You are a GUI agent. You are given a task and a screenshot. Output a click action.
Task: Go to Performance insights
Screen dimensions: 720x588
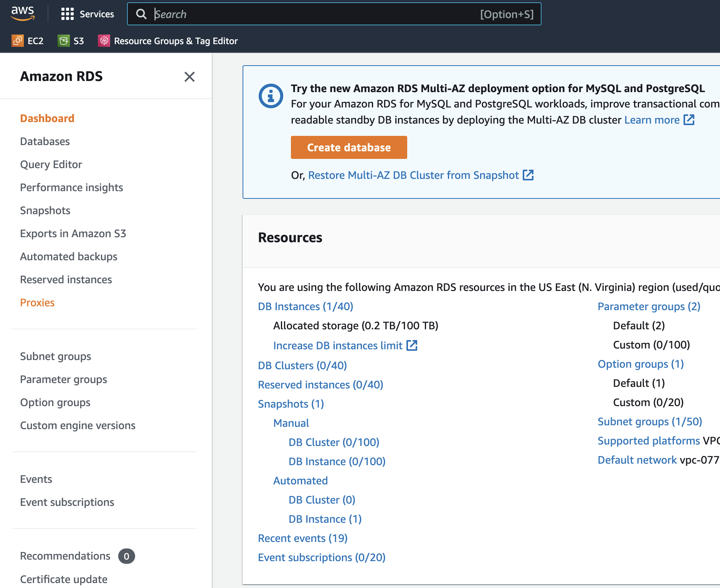71,187
